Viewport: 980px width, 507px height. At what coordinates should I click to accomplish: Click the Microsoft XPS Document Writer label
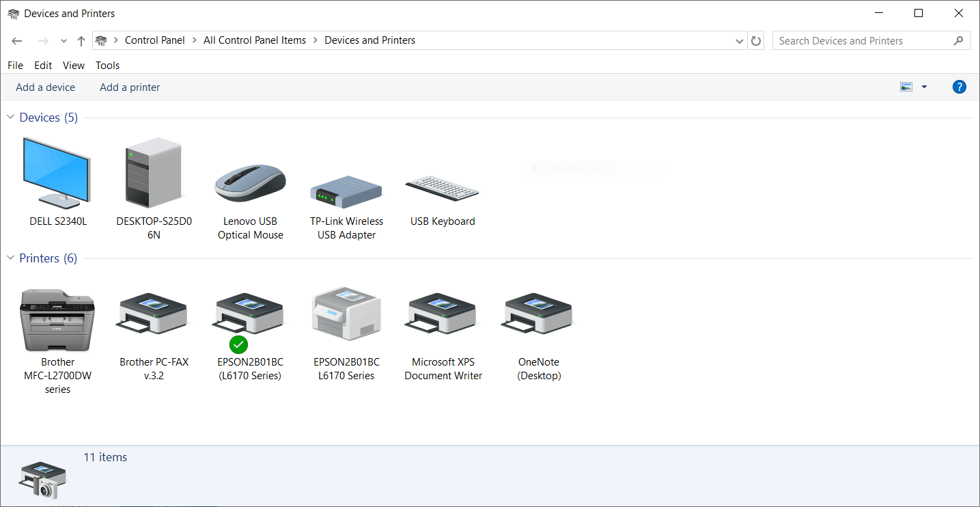click(443, 369)
